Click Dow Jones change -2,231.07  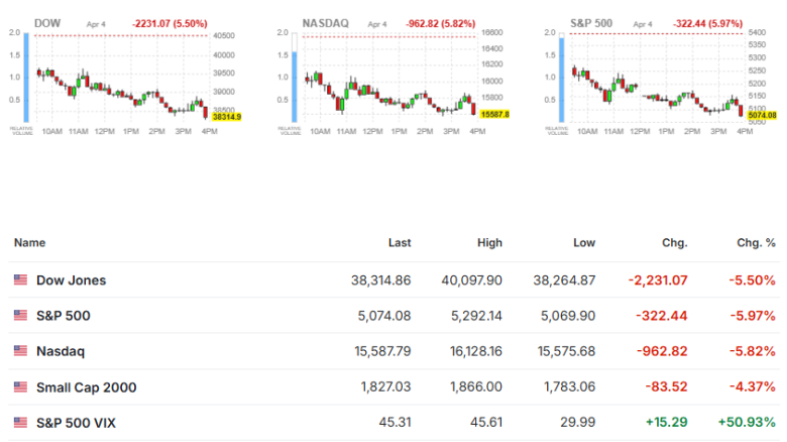(658, 280)
